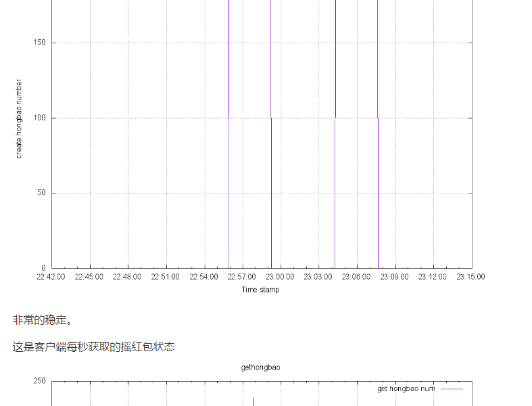This screenshot has width=532, height=406.
Task: Click the 'create hongbao number' axis label
Action: 19,119
